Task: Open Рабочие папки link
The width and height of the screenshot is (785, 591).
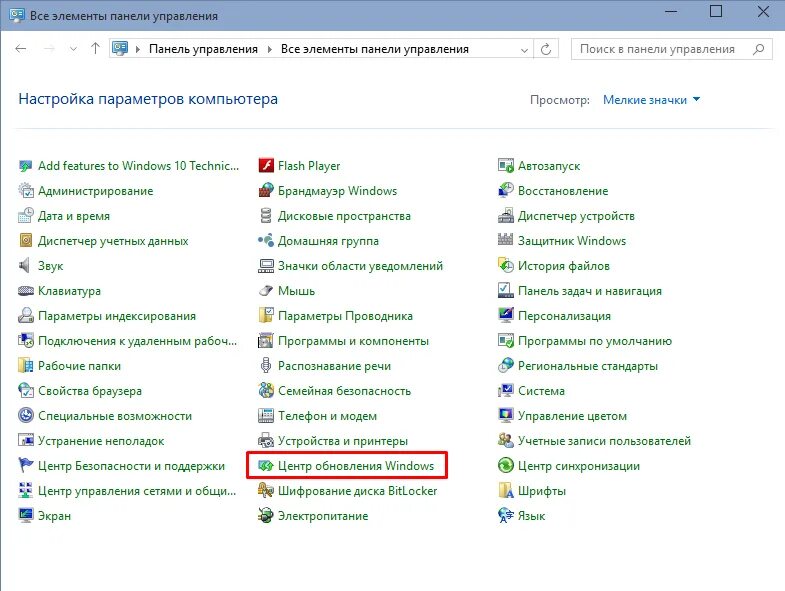Action: point(79,366)
